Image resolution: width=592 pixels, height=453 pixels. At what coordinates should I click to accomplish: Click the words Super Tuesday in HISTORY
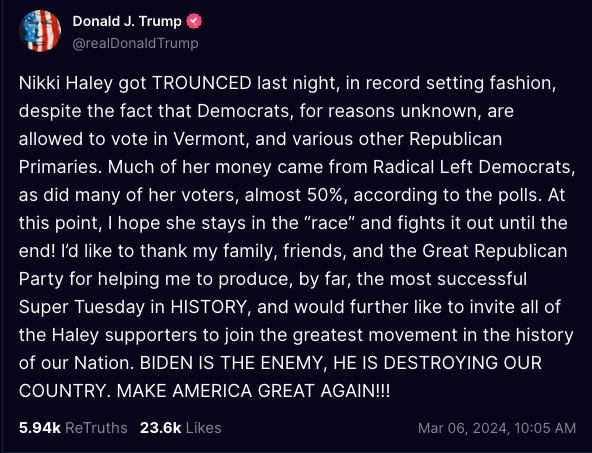click(x=133, y=307)
